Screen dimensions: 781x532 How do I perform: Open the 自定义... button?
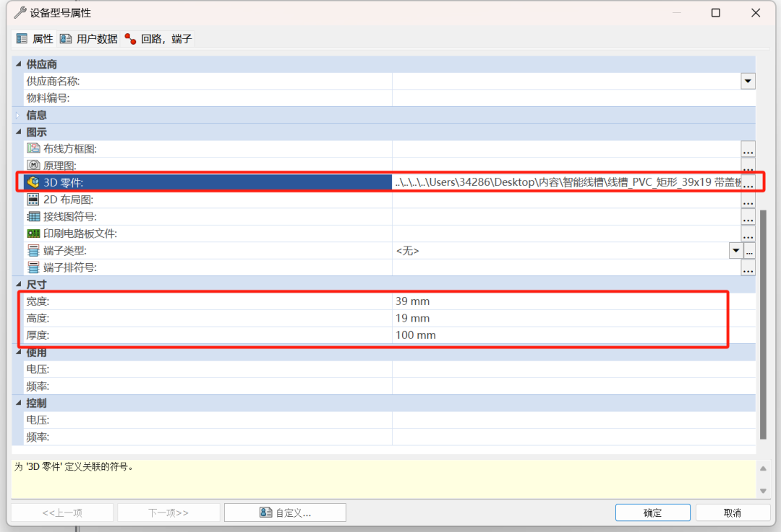point(285,512)
